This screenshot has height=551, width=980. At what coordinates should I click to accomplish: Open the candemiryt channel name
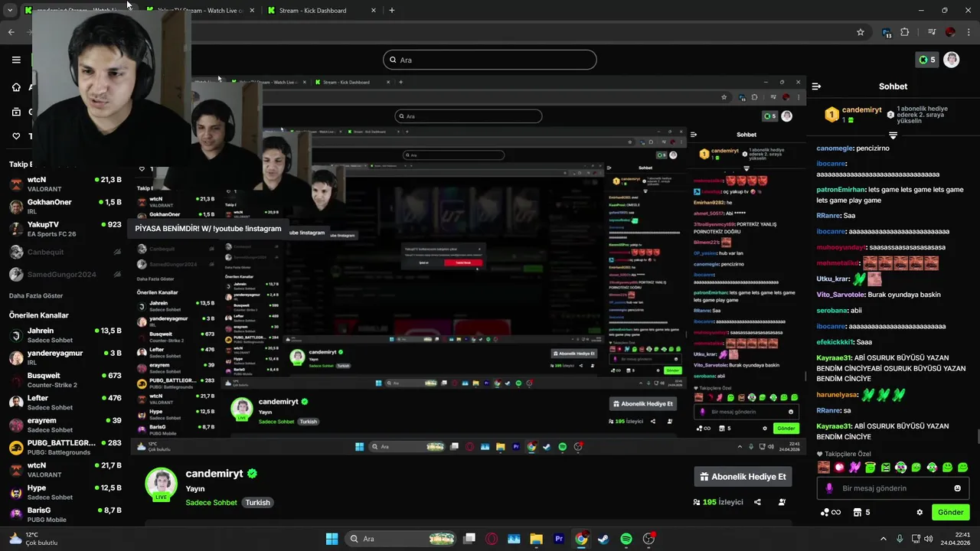(x=214, y=474)
